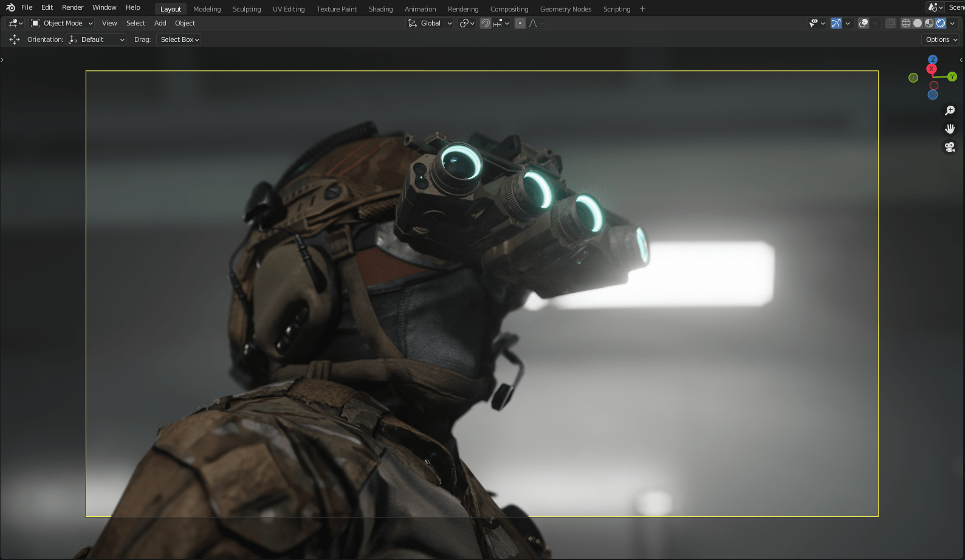This screenshot has width=965, height=560.
Task: Switch to the Shading workspace tab
Action: point(380,9)
